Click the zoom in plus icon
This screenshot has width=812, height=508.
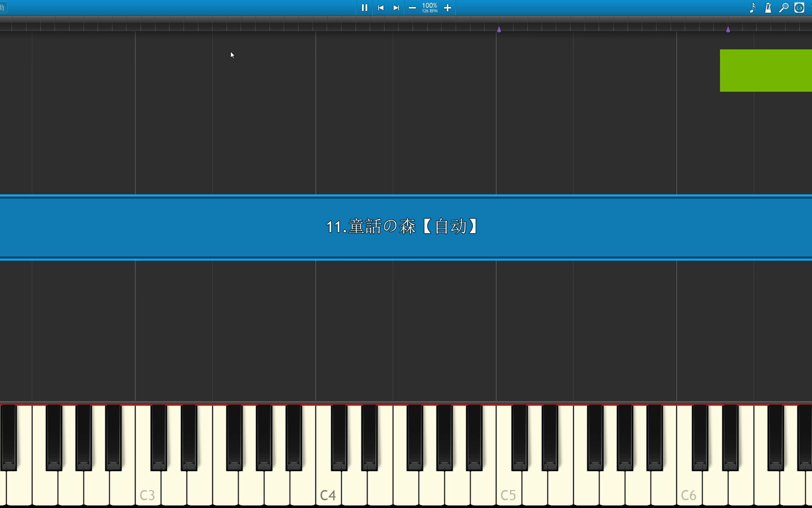[448, 8]
